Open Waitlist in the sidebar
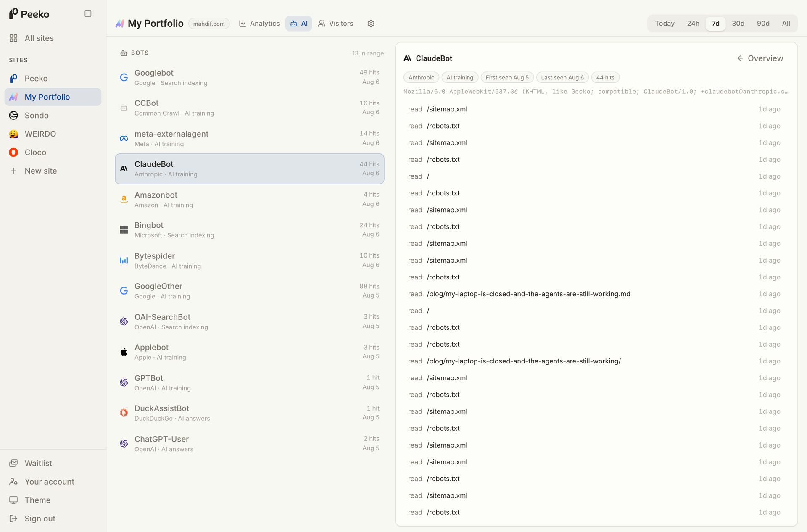807x532 pixels. point(53,463)
